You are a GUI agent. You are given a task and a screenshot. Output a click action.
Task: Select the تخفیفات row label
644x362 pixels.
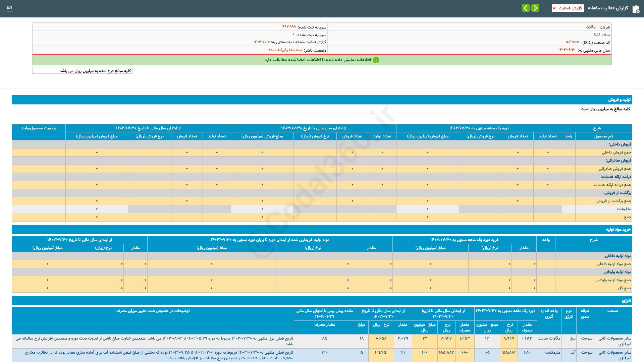tap(624, 209)
